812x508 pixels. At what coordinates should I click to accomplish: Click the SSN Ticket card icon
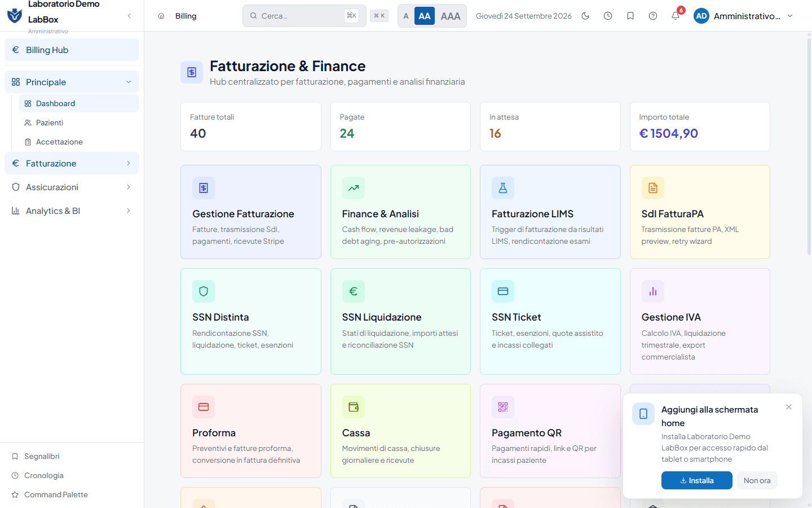click(x=503, y=291)
